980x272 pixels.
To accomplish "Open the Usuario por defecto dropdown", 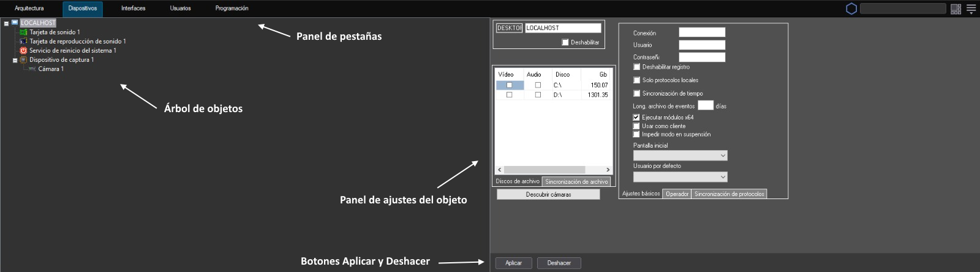I will coord(680,177).
